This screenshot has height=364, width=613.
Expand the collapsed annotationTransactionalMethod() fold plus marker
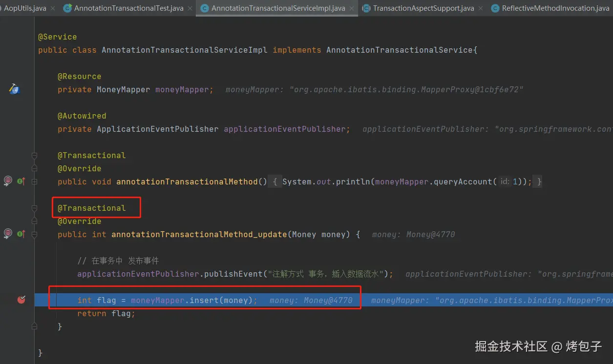(x=34, y=182)
